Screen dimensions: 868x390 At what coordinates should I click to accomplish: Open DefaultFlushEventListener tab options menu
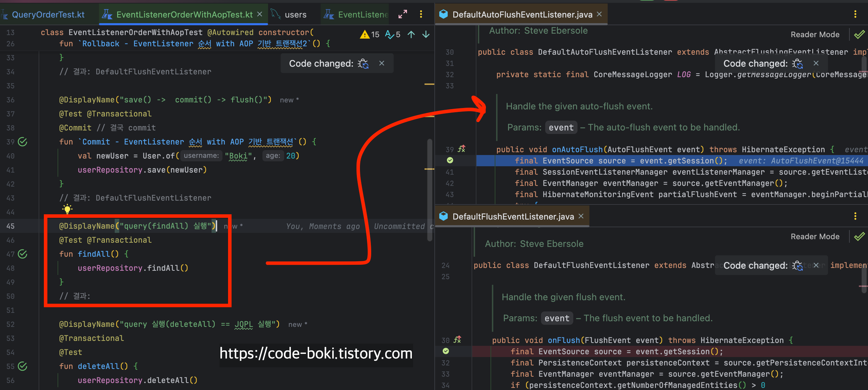click(855, 216)
